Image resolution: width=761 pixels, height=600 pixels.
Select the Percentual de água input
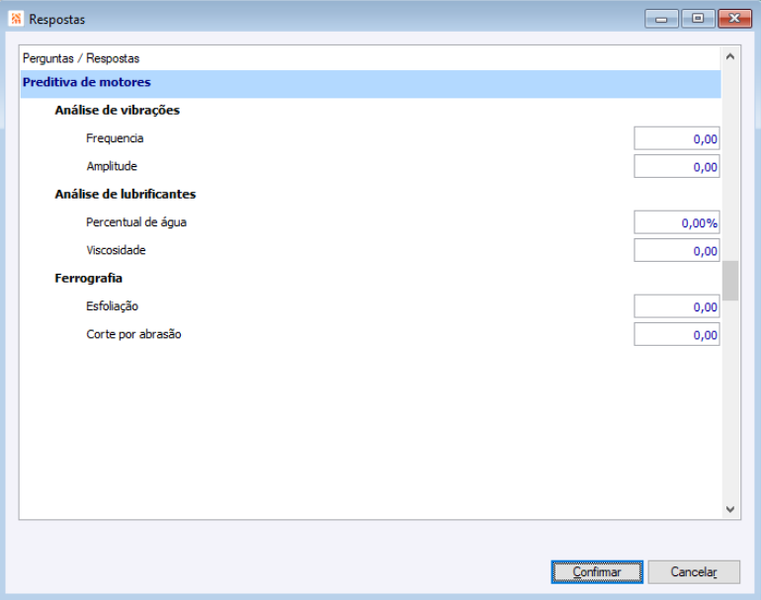click(x=677, y=223)
